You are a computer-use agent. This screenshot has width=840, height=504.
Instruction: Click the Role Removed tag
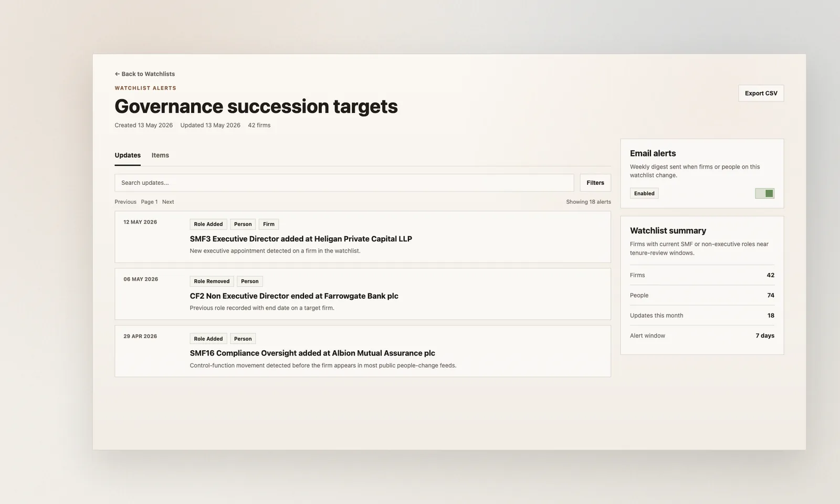(212, 281)
